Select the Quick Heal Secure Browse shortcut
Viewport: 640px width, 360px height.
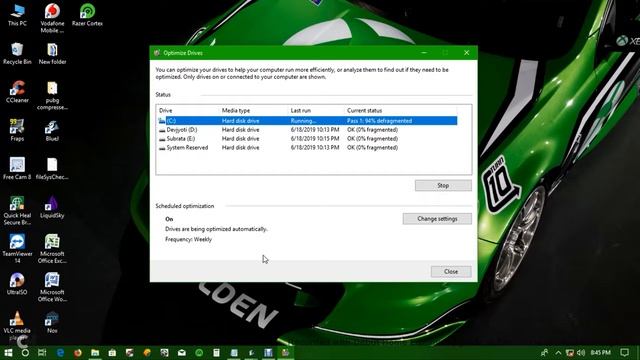click(17, 211)
